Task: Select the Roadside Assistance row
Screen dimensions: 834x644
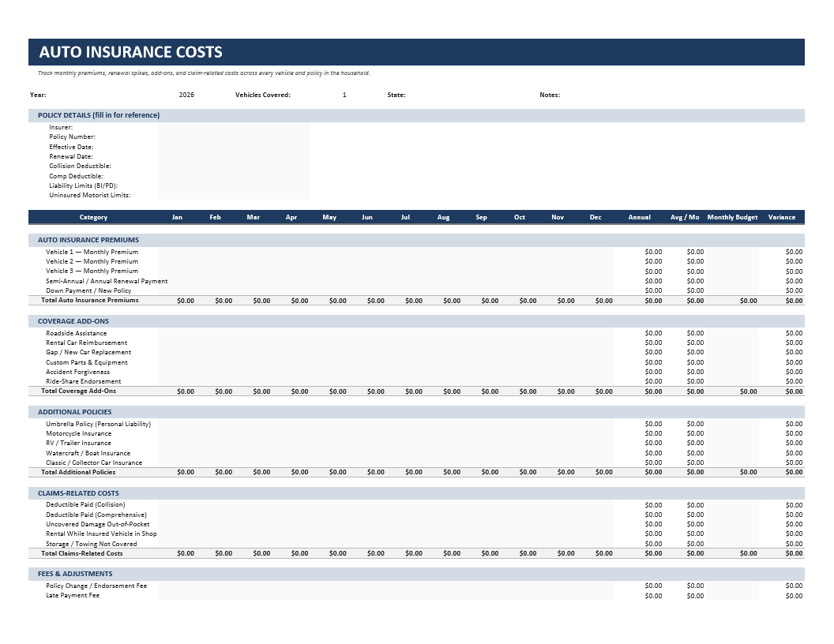Action: [x=416, y=333]
